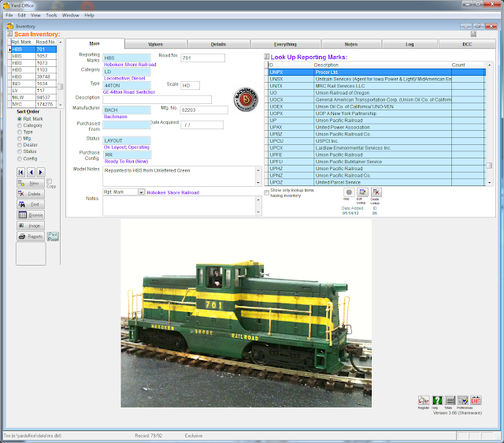Select the MILW 94537 inventory row
This screenshot has height=443, width=504.
click(x=34, y=97)
